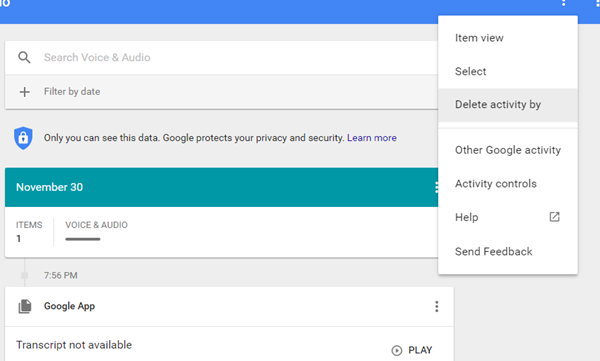Viewport: 600px width, 361px height.
Task: Click the 7:56 PM timestamp
Action: pos(60,276)
